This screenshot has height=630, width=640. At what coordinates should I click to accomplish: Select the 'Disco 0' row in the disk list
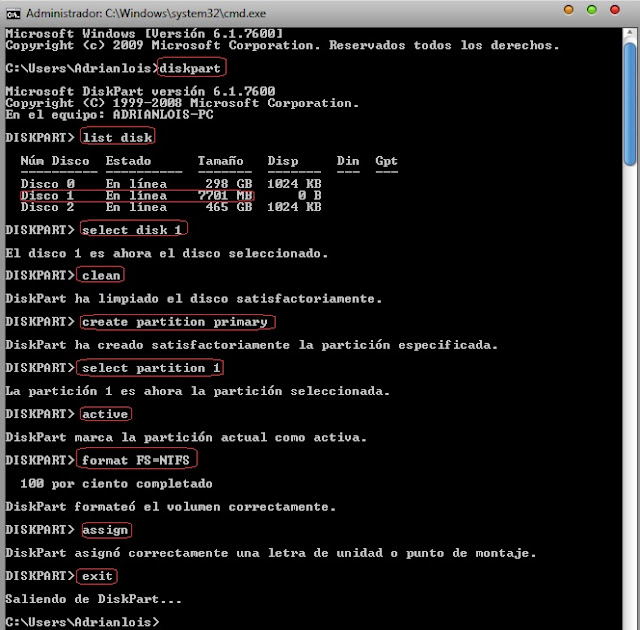[x=171, y=184]
